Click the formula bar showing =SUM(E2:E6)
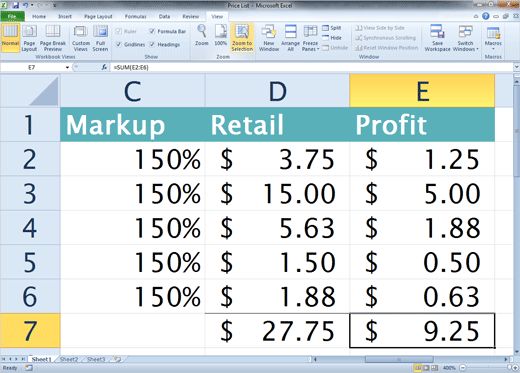Viewport: 520px width, 373px height. (x=313, y=67)
